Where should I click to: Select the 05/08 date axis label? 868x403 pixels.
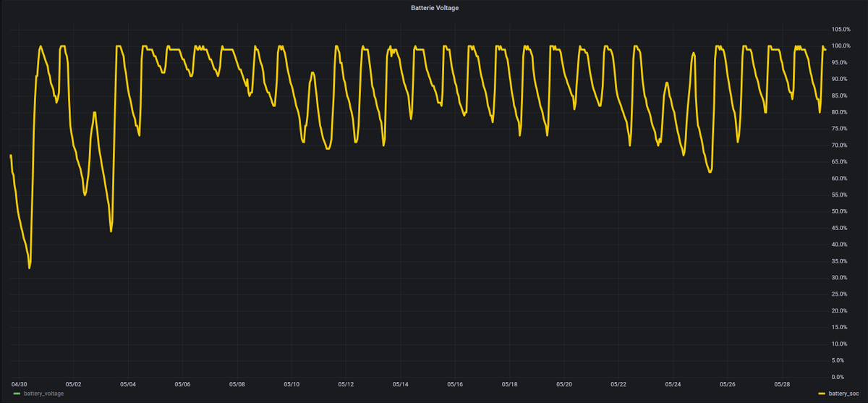(237, 384)
